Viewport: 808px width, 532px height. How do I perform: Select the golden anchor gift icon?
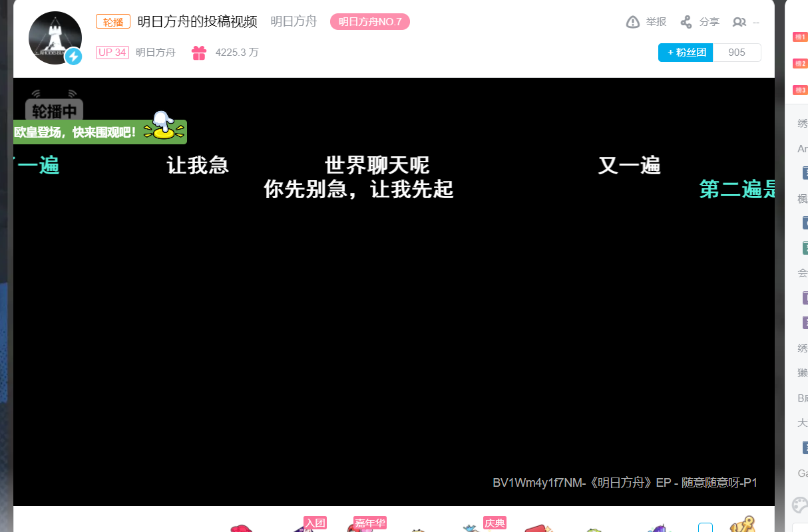[743, 524]
